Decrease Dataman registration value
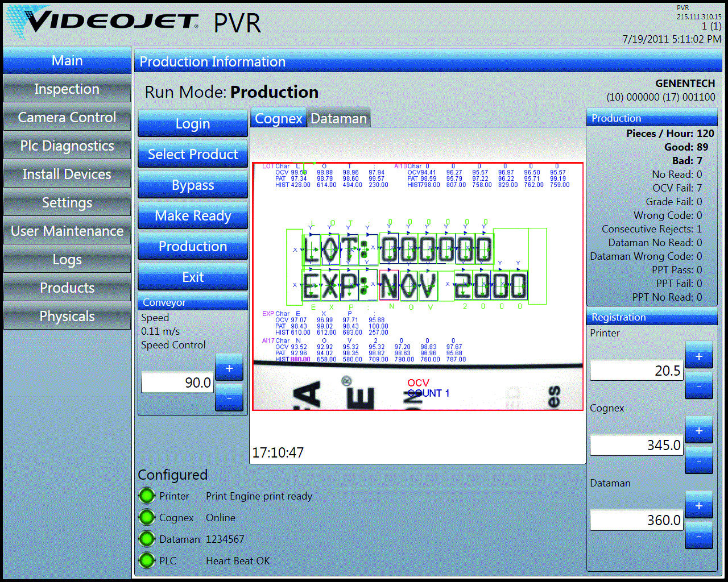This screenshot has width=728, height=582. (698, 535)
